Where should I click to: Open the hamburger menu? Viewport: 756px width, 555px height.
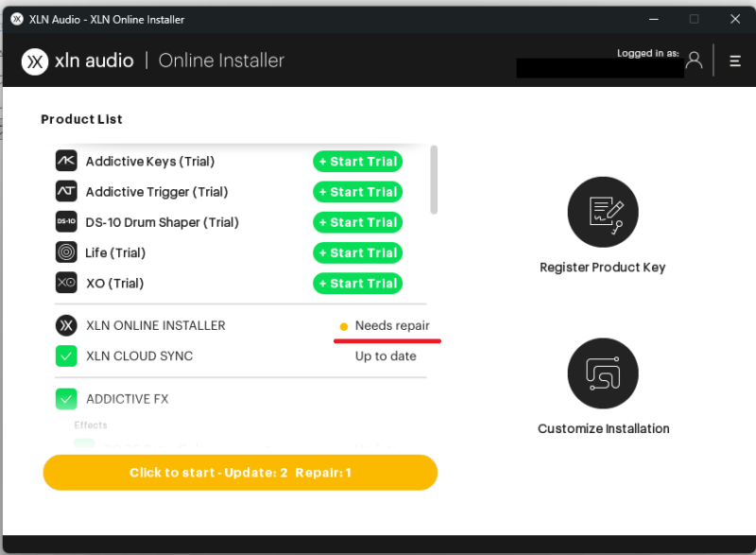[735, 60]
